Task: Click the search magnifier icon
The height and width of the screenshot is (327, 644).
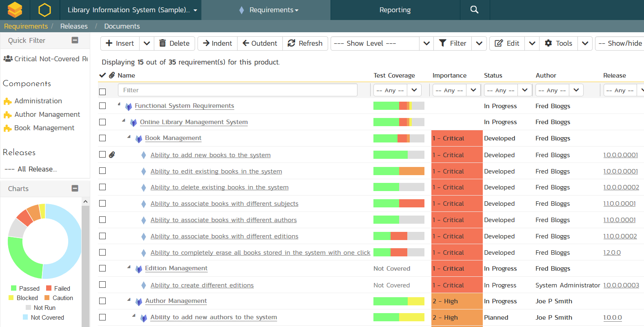Action: (x=474, y=10)
